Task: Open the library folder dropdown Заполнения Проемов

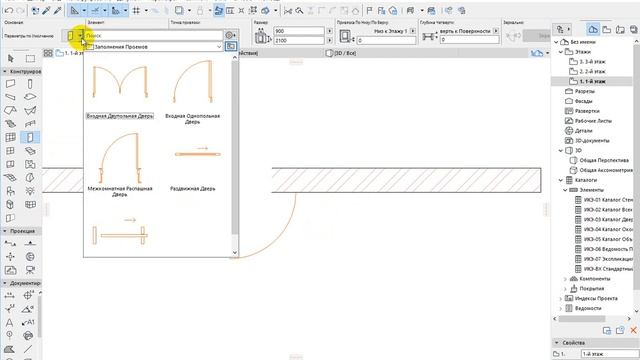Action: (x=155, y=47)
